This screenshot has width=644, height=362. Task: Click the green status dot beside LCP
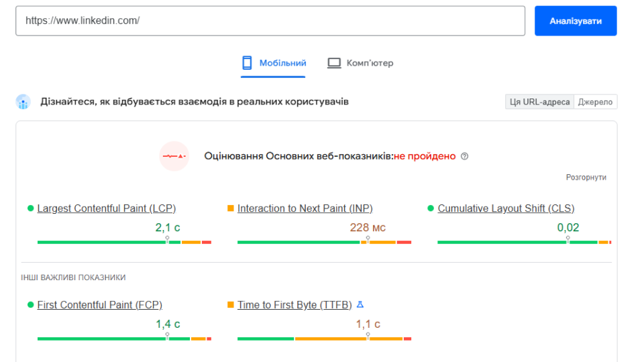tap(30, 208)
